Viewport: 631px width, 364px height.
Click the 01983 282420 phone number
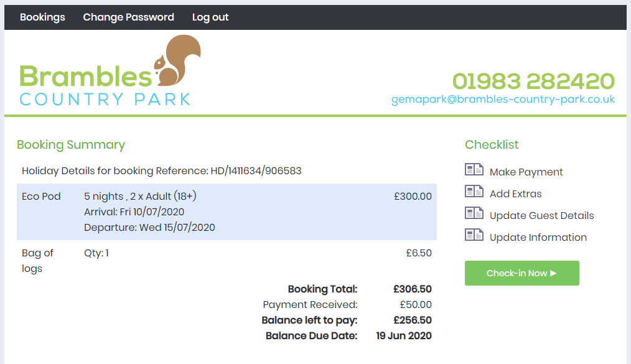tap(533, 82)
